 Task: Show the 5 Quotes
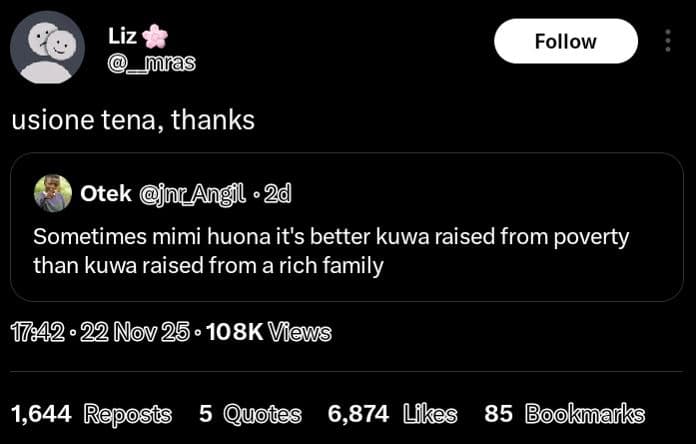(x=250, y=414)
